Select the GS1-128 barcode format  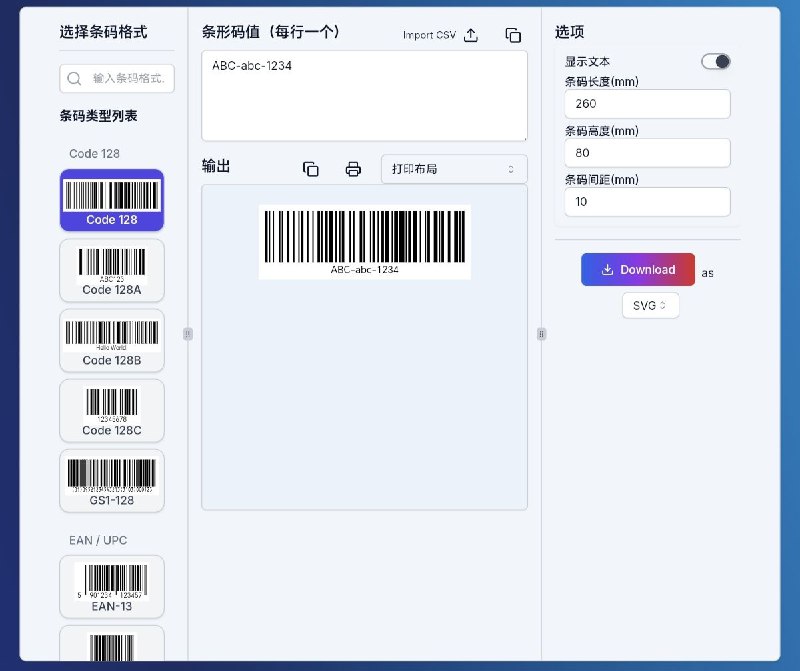point(112,481)
